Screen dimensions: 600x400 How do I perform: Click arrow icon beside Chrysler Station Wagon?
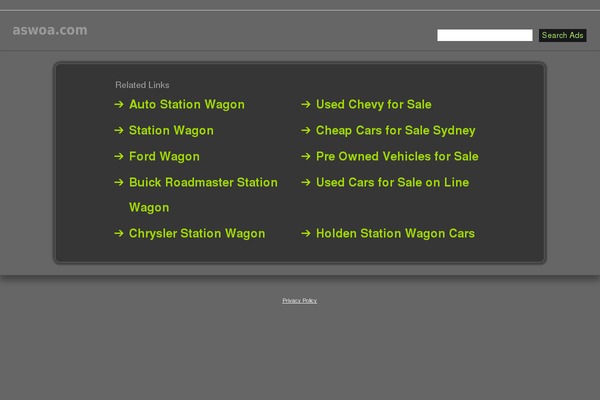pos(119,233)
